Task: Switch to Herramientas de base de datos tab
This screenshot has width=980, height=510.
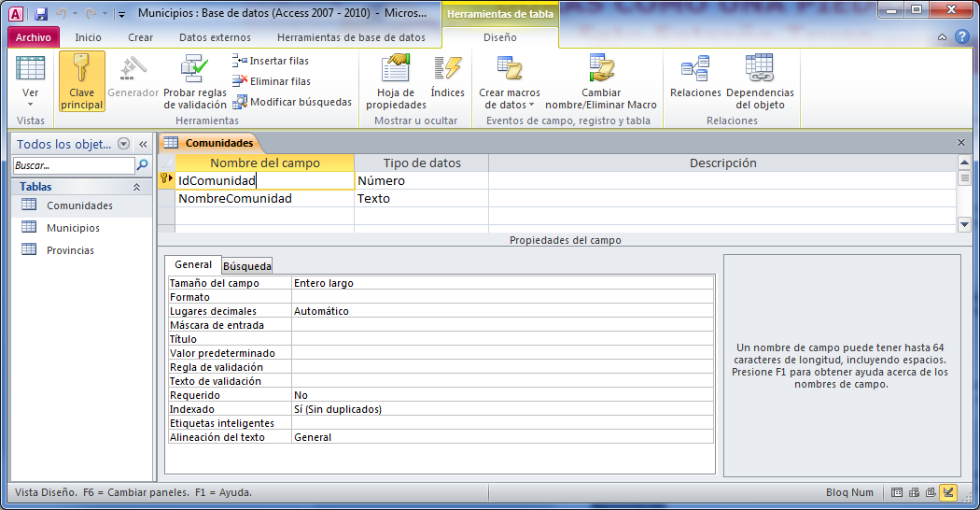Action: coord(351,37)
